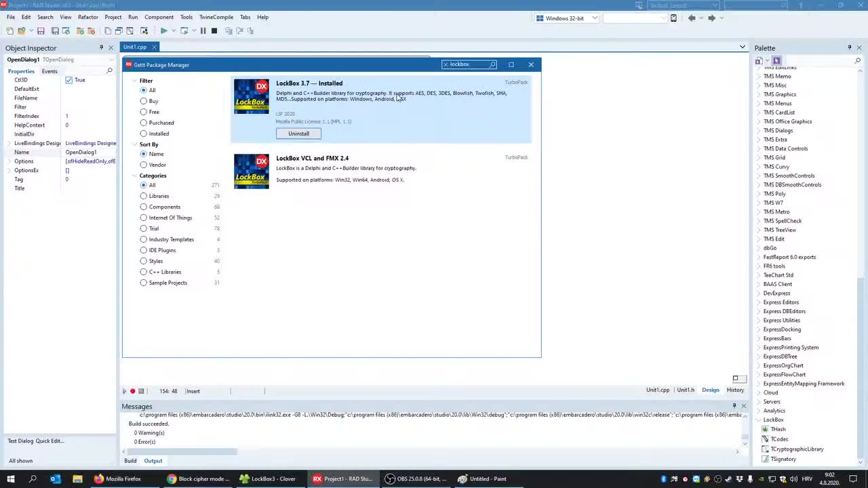Click the device preview icon beside platform combo
The height and width of the screenshot is (488, 868).
click(x=673, y=18)
